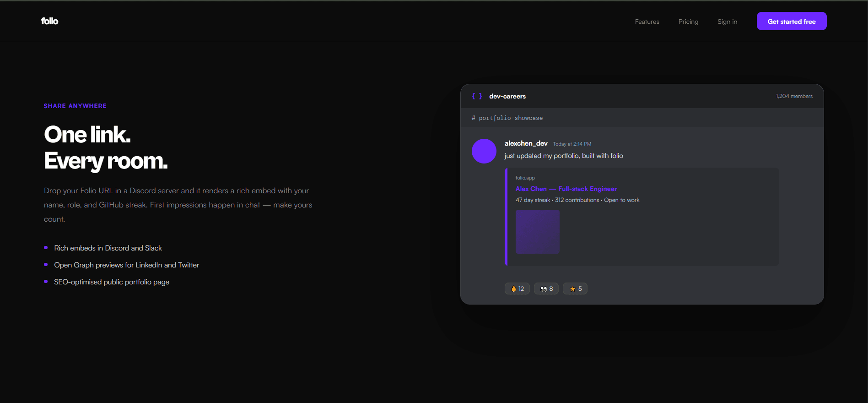The width and height of the screenshot is (868, 403).
Task: Open the Pricing nav link
Action: (x=688, y=22)
